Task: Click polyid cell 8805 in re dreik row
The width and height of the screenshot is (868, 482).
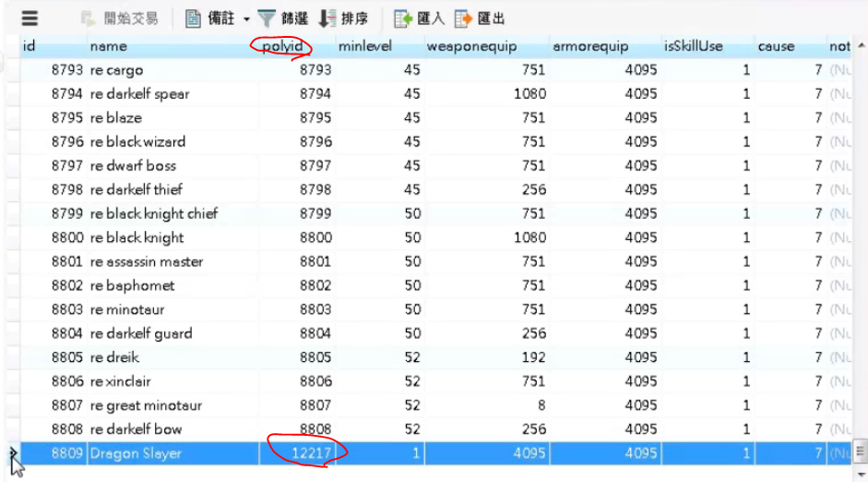Action: [x=297, y=356]
